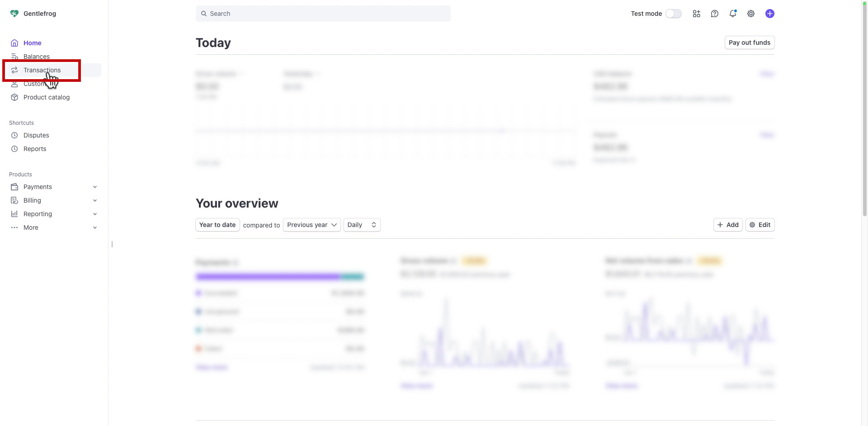The height and width of the screenshot is (426, 868).
Task: Open the help question mark icon
Action: [x=714, y=14]
